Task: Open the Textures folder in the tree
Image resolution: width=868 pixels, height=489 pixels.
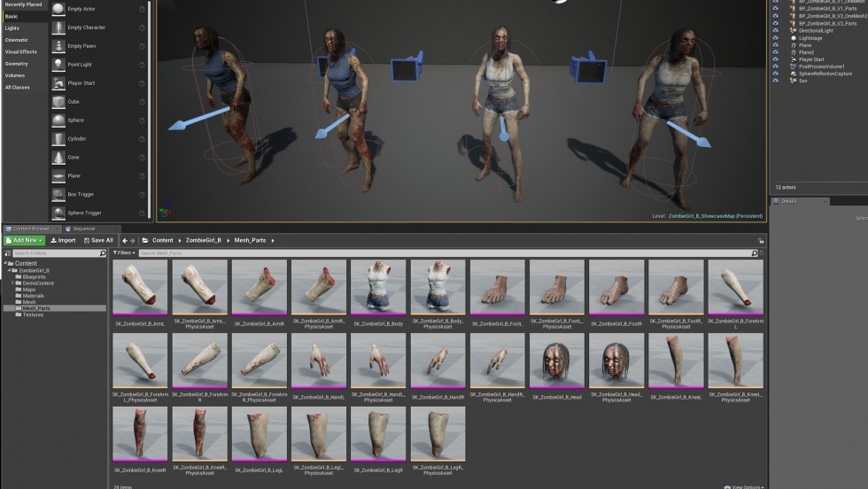Action: 32,314
